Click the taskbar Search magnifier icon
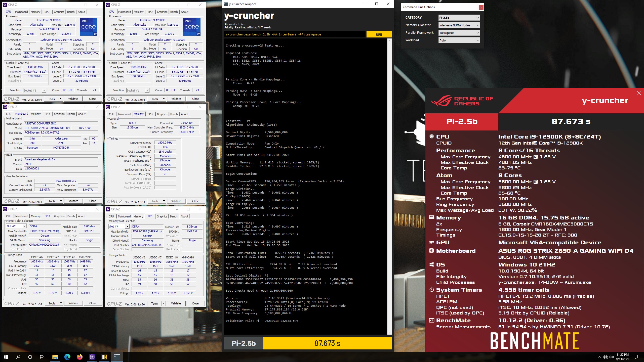Viewport: 644px width, 362px height. [x=18, y=357]
